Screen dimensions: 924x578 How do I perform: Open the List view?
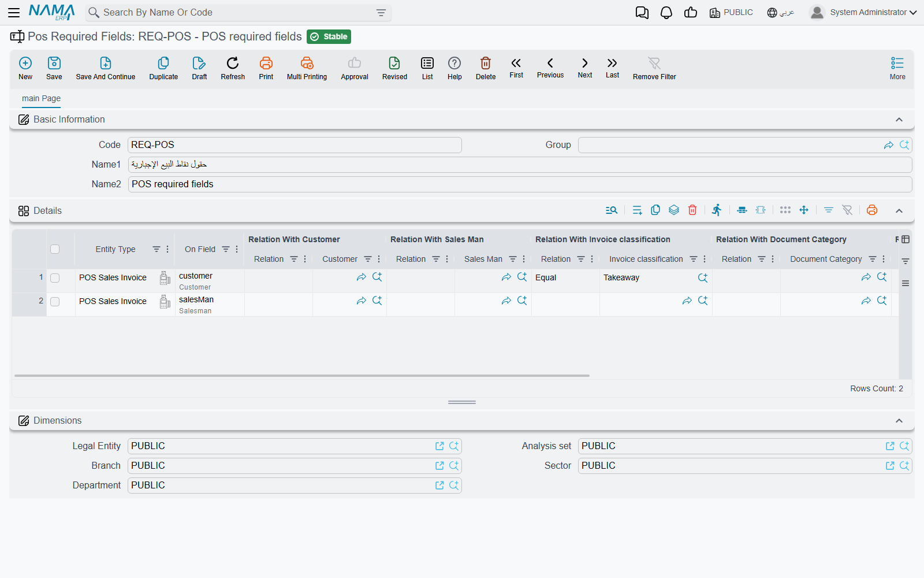click(427, 68)
